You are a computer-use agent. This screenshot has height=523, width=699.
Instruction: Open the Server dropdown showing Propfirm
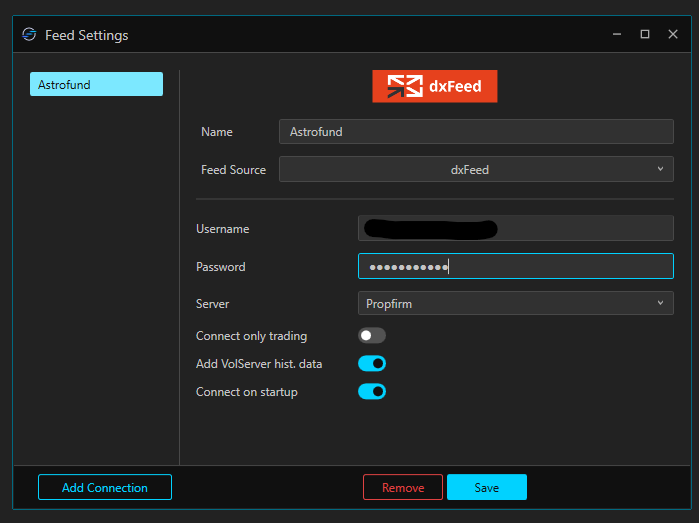[515, 303]
